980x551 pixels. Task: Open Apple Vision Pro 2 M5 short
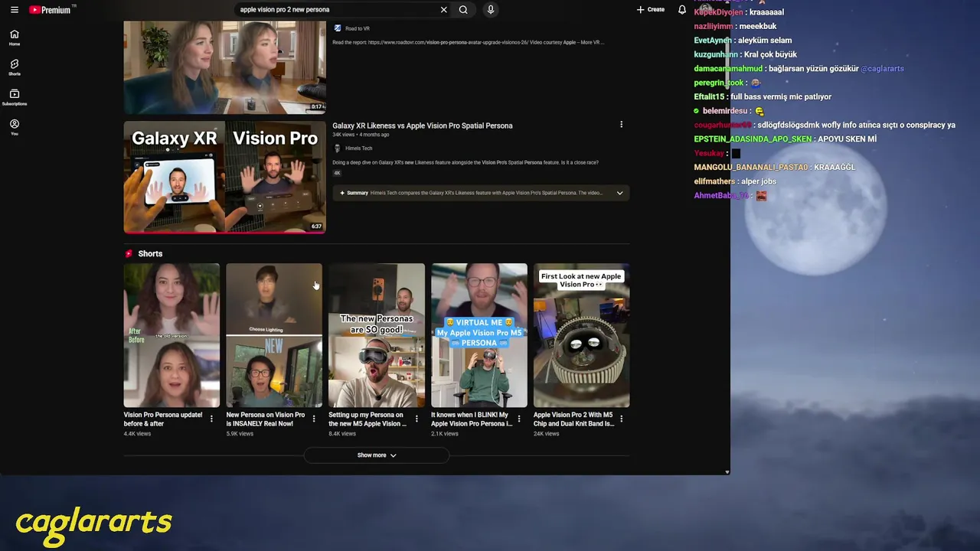582,335
